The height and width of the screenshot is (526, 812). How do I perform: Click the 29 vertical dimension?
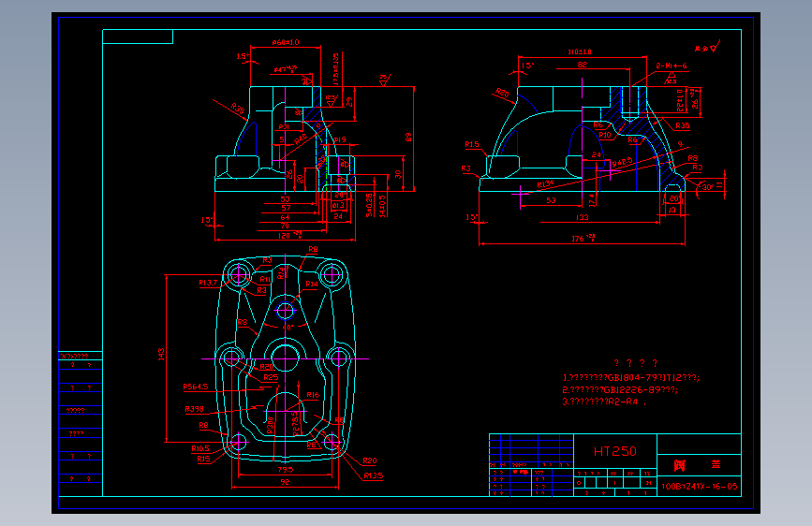pyautogui.click(x=349, y=102)
